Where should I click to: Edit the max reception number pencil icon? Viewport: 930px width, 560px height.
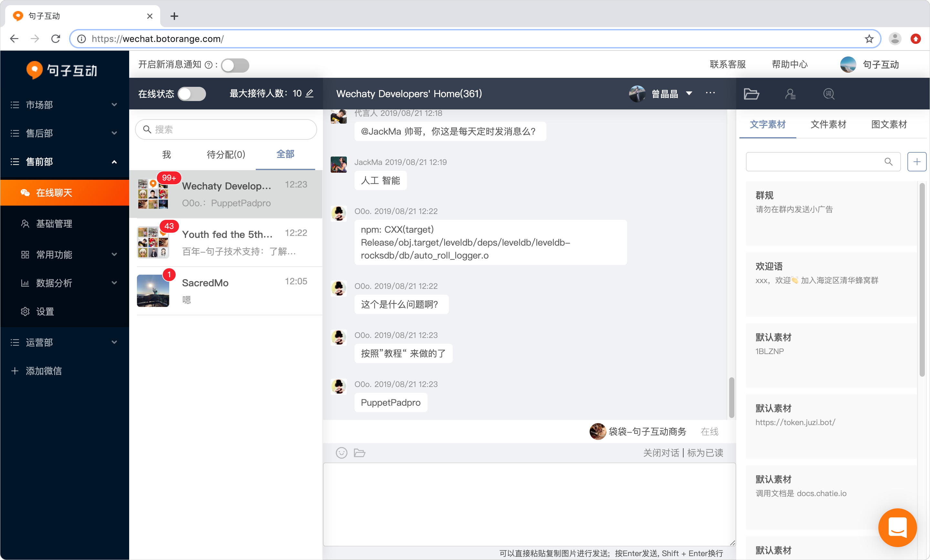click(x=309, y=93)
